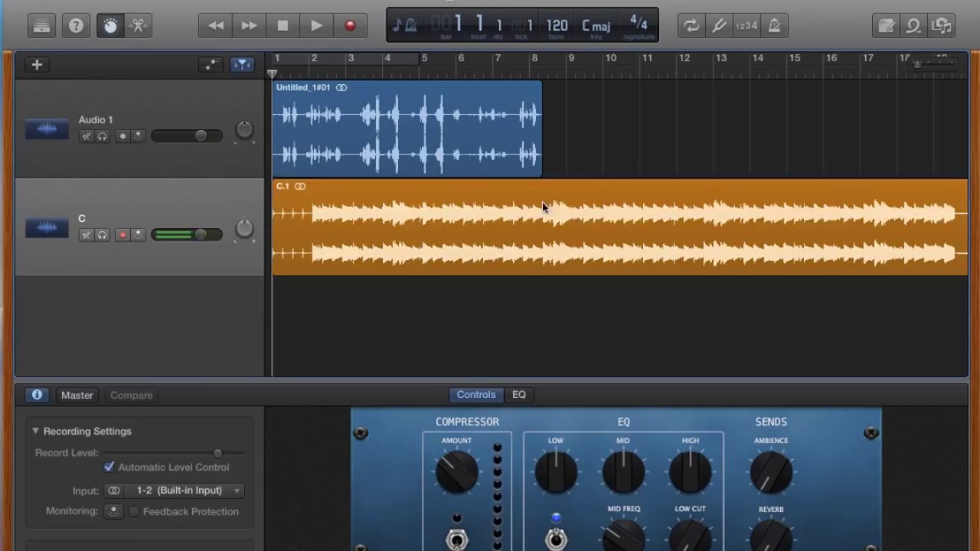Click the EQ HIGH knob
This screenshot has height=551, width=980.
pyautogui.click(x=691, y=471)
